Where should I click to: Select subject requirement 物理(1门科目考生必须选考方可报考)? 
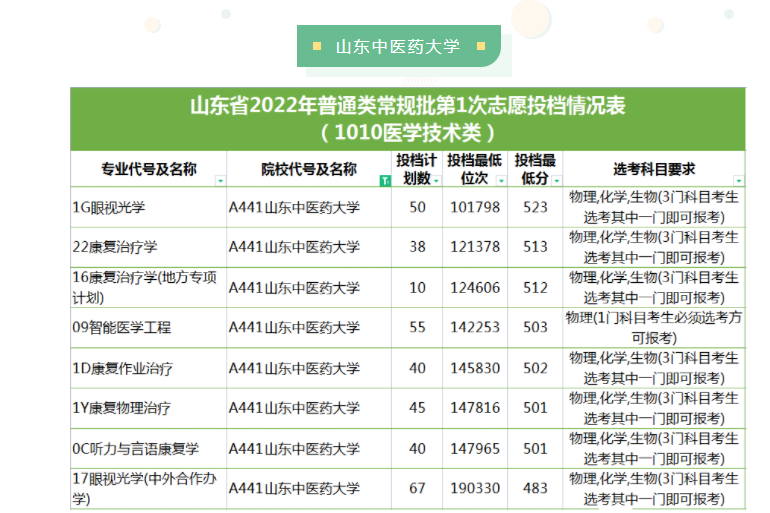point(654,327)
